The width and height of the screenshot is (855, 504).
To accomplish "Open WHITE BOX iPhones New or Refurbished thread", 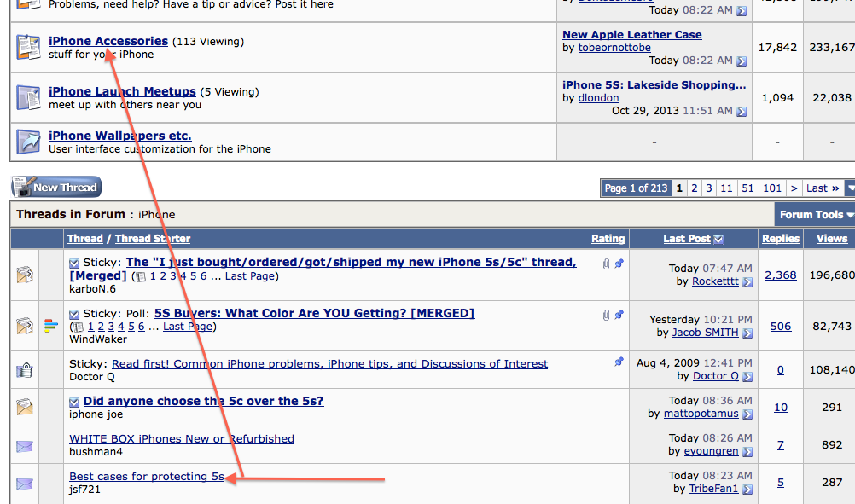I will click(x=182, y=438).
